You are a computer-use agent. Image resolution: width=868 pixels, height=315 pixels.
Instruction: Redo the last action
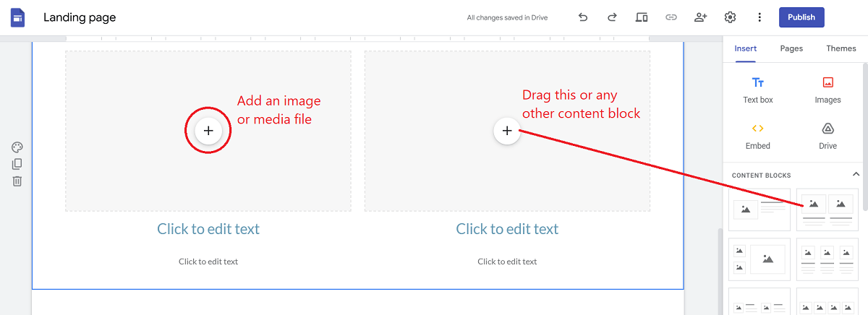coord(612,17)
